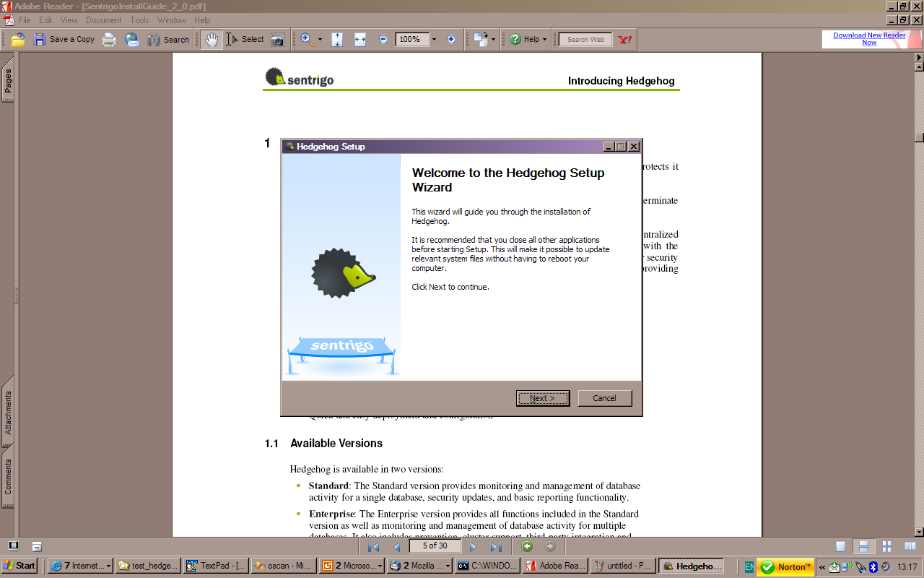Click the Print icon in the toolbar
This screenshot has width=924, height=578.
[x=109, y=40]
